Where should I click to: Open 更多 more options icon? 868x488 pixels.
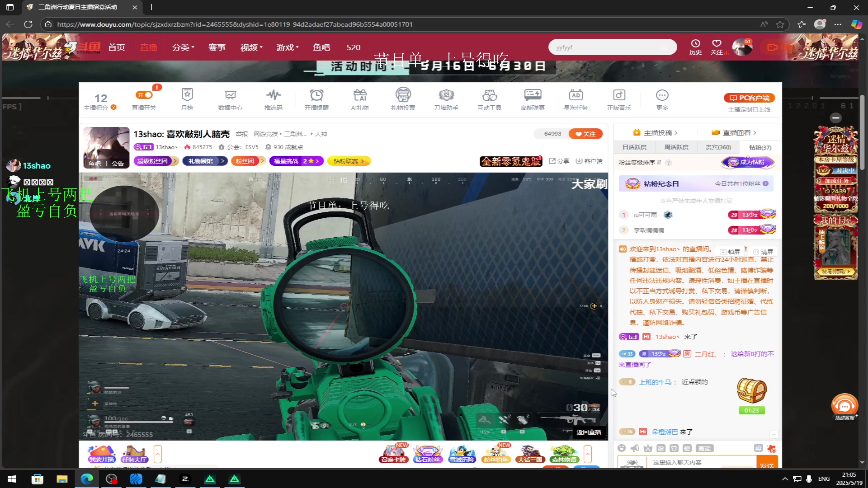click(662, 99)
